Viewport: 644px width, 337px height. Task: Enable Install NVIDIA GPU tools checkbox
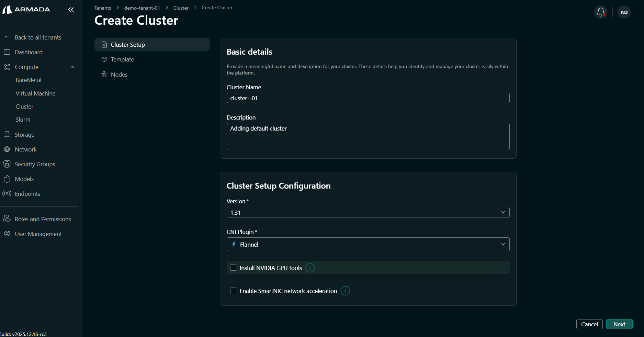tap(233, 268)
